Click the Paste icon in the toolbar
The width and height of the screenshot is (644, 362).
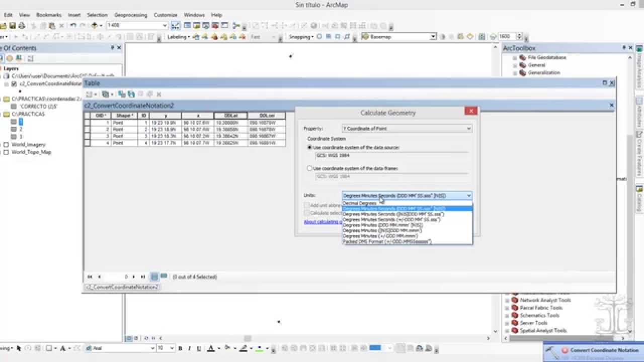coord(52,26)
